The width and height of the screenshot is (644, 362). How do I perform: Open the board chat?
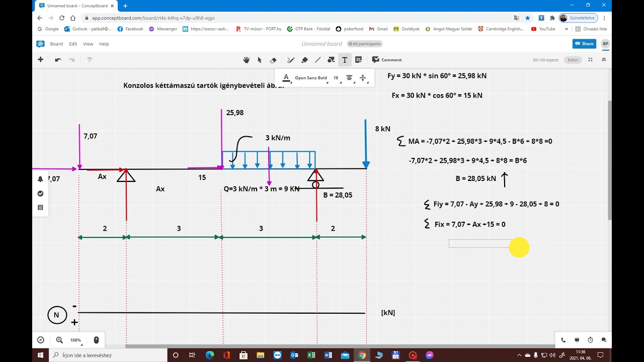click(604, 340)
